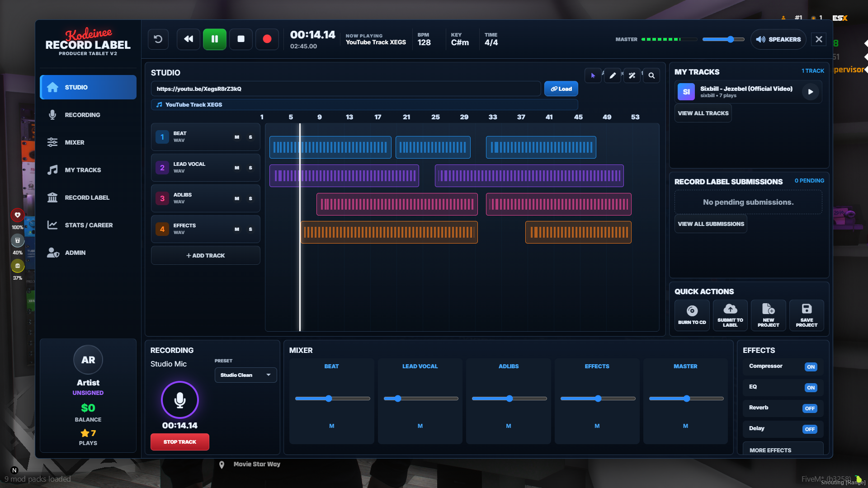Mute the Beat track
The height and width of the screenshot is (488, 868).
pyautogui.click(x=237, y=137)
